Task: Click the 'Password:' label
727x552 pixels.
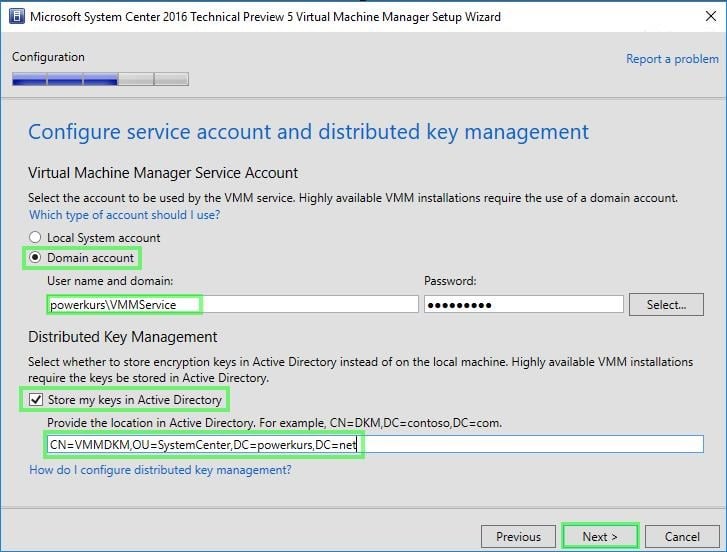Action: coord(450,281)
